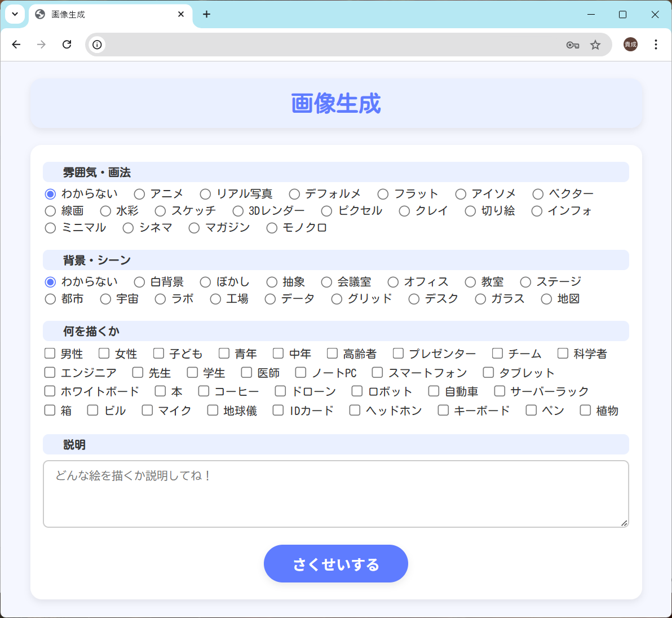The width and height of the screenshot is (672, 618).
Task: Open the three-dot browser menu
Action: [656, 45]
